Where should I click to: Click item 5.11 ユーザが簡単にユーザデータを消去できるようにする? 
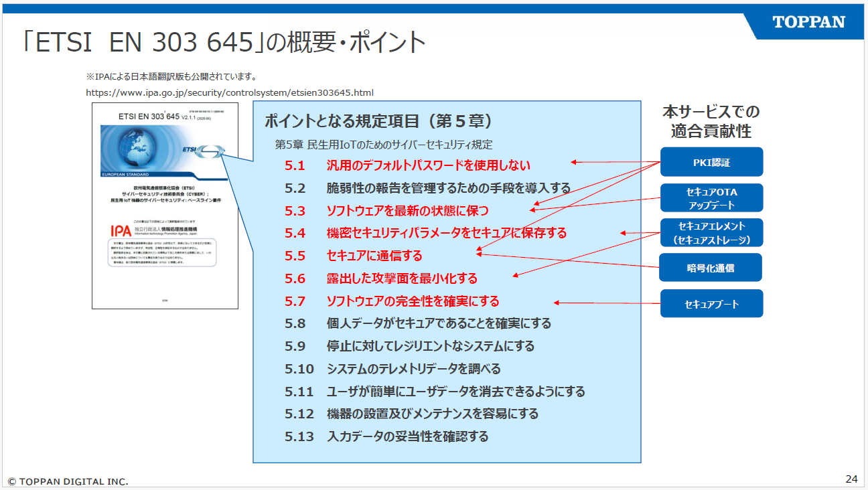tap(435, 392)
